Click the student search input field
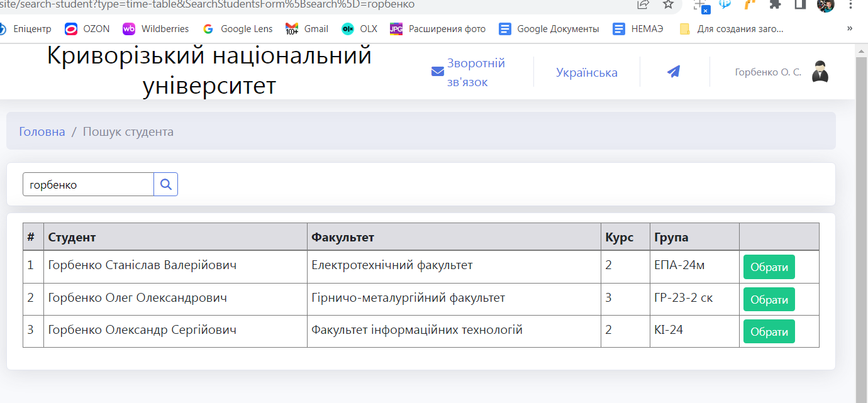 coord(88,184)
